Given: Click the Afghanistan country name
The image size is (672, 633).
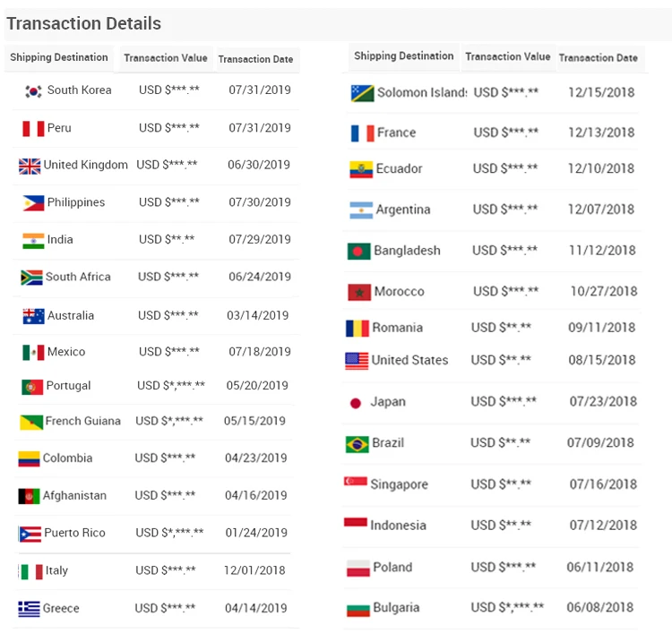Looking at the screenshot, I should 74,496.
